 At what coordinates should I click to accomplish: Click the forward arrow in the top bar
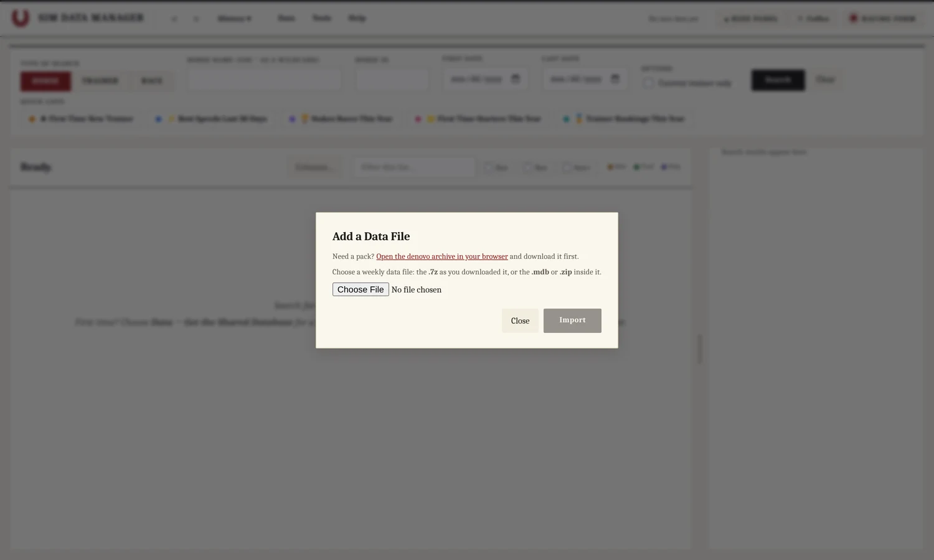click(196, 19)
